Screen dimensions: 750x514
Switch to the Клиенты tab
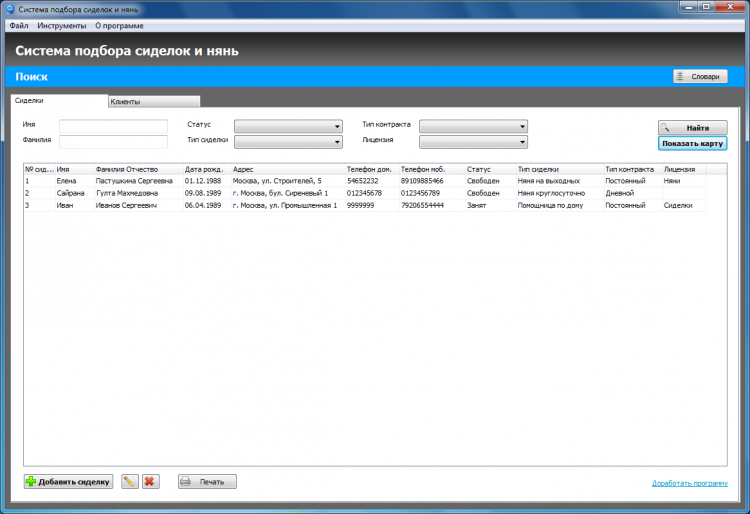(154, 101)
